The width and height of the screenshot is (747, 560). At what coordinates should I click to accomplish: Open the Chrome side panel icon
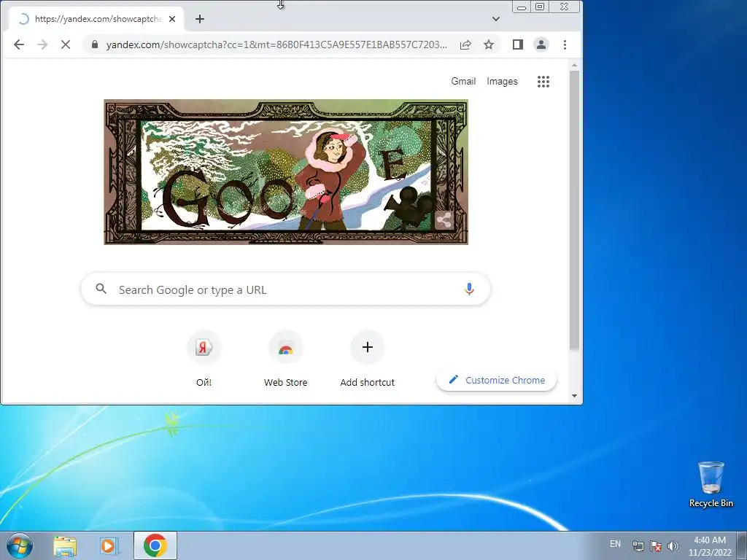[x=518, y=44]
